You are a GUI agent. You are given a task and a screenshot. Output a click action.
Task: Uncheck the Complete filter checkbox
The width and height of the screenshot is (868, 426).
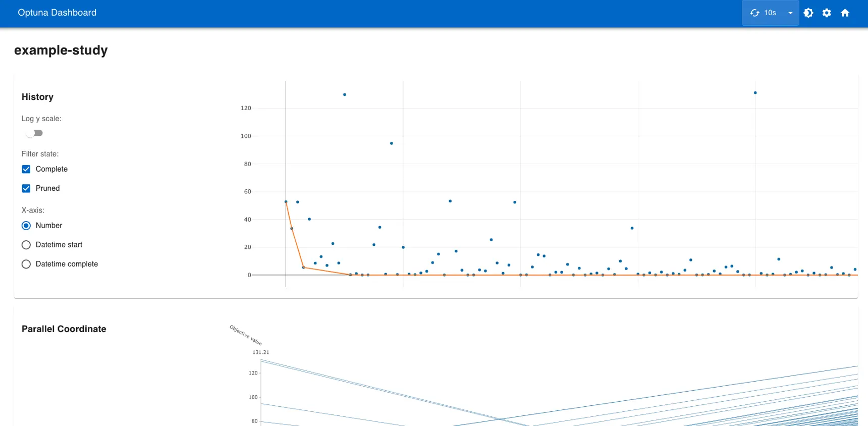[26, 169]
